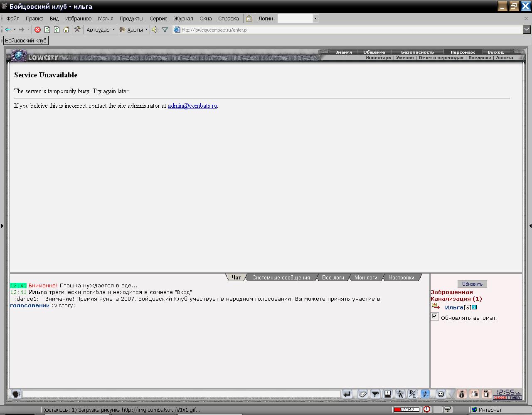The height and width of the screenshot is (415, 532).
Task: Open the Журнал menu
Action: click(x=183, y=18)
